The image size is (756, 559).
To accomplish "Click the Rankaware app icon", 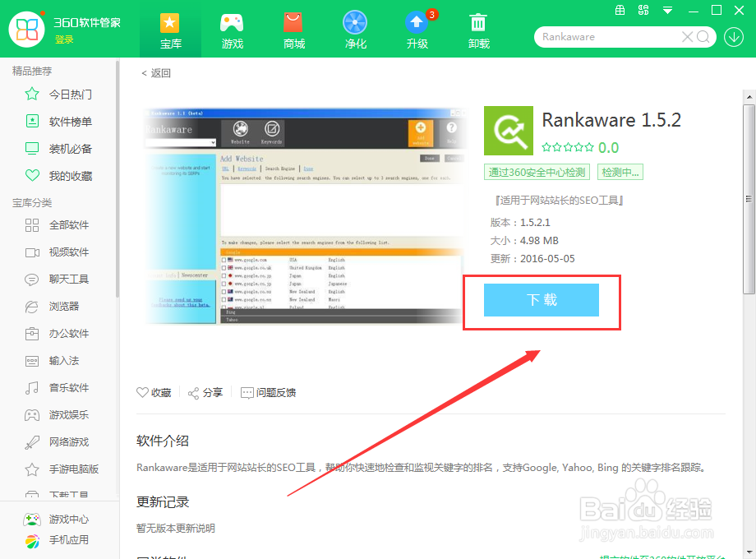I will (x=509, y=131).
